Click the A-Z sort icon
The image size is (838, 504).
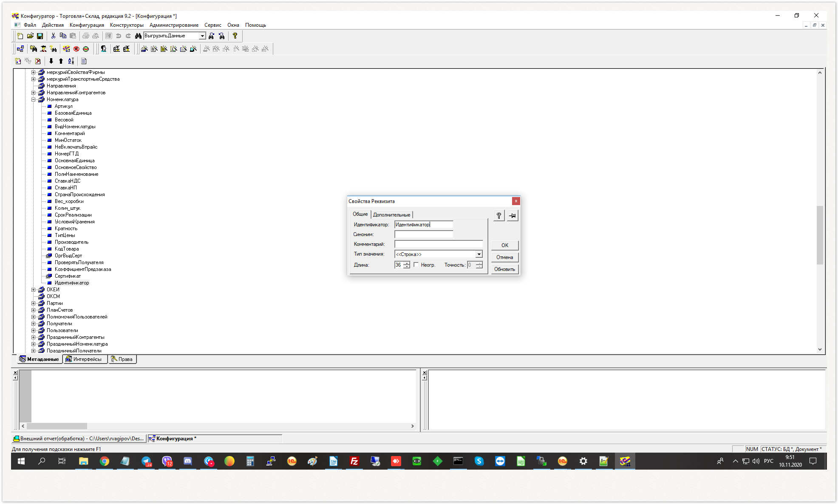click(71, 61)
